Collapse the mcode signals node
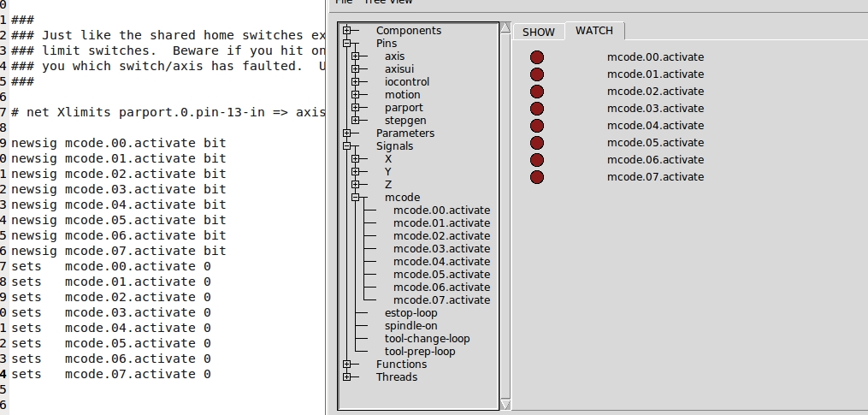 [x=356, y=198]
